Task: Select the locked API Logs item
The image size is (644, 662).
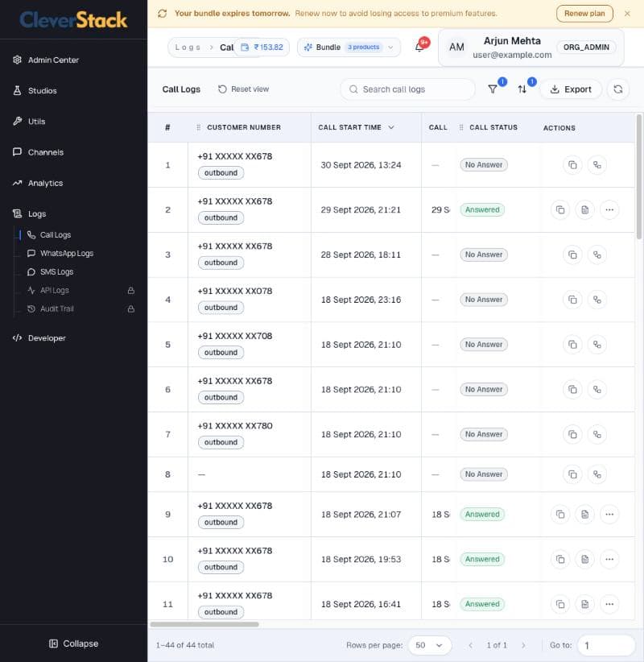Action: click(x=80, y=291)
